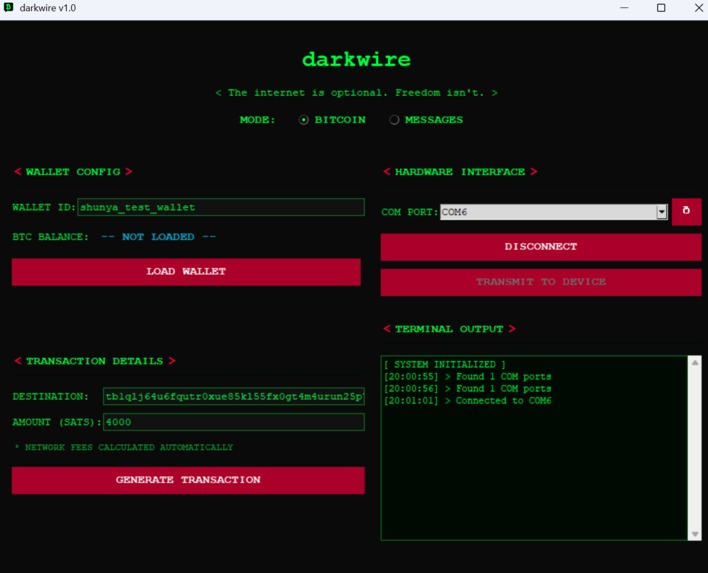Click the 'Connected to COM6' log line
The height and width of the screenshot is (573, 708).
(467, 401)
